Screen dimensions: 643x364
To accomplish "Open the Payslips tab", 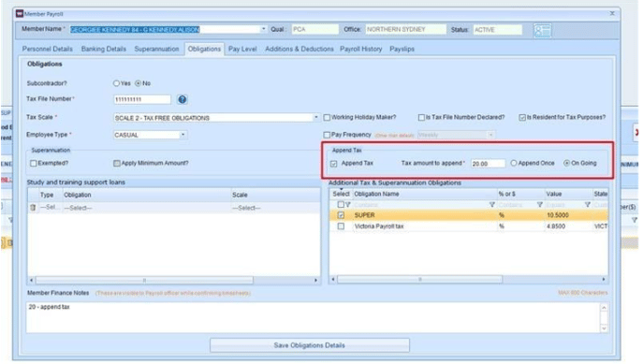I will [402, 49].
